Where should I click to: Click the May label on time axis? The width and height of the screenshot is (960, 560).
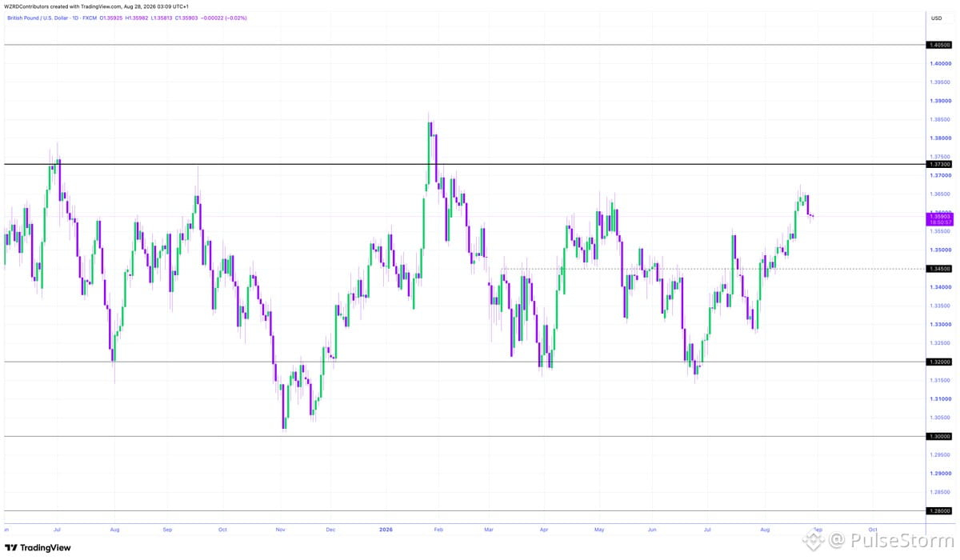point(599,530)
